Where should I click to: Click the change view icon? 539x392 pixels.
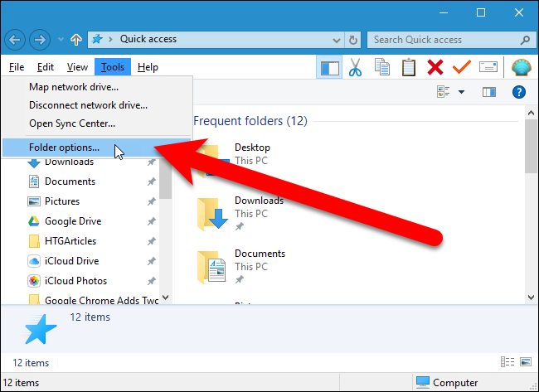(x=444, y=92)
